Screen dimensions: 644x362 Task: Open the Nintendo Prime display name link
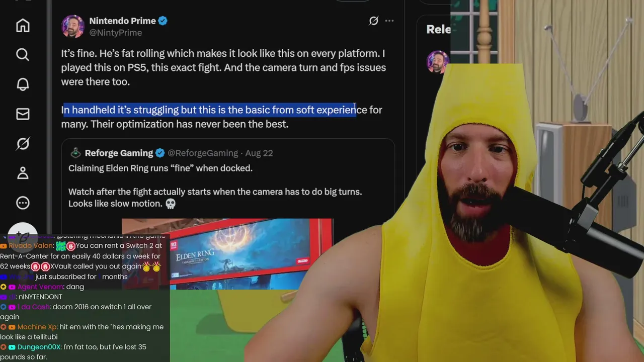pyautogui.click(x=122, y=21)
